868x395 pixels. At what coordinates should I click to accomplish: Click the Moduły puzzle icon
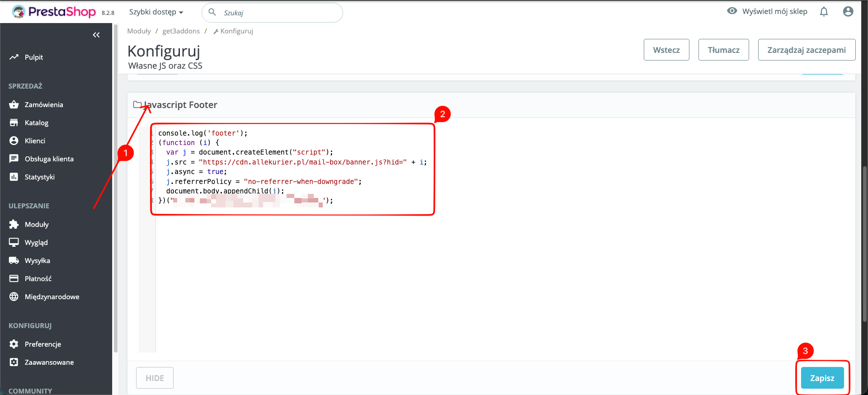(14, 224)
